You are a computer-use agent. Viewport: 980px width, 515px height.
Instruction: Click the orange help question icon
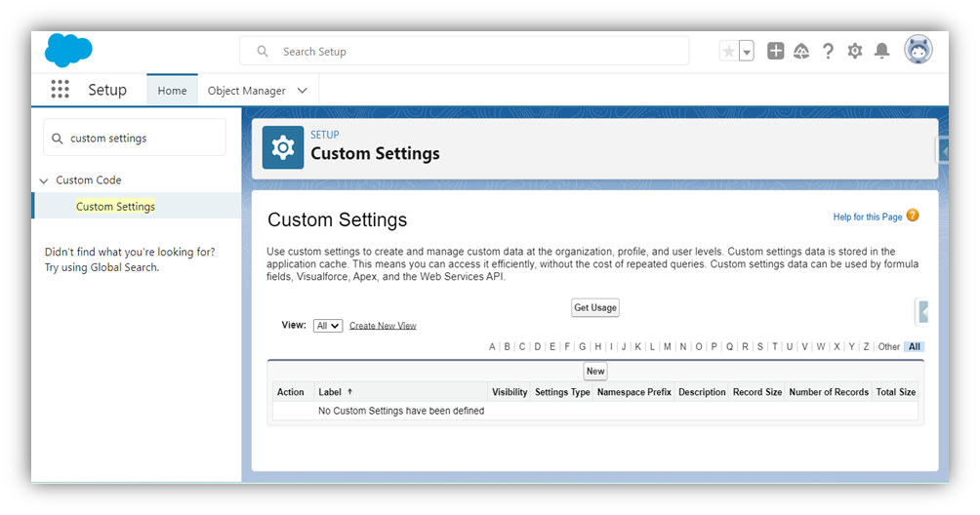tap(913, 216)
